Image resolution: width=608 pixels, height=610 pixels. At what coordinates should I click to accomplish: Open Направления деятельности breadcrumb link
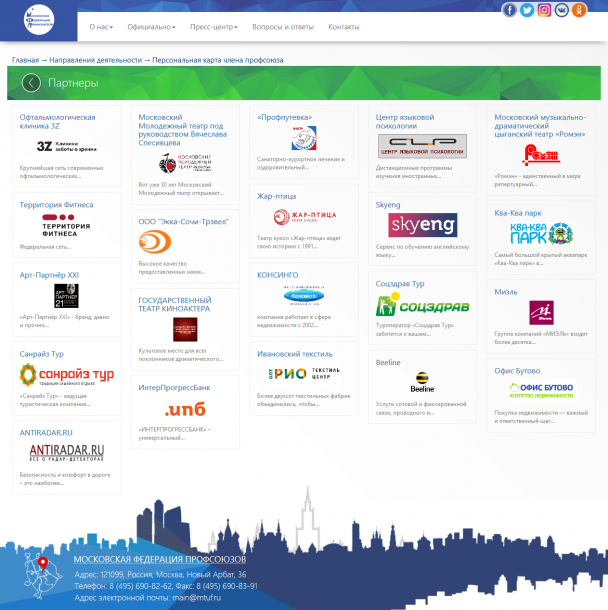[x=96, y=60]
